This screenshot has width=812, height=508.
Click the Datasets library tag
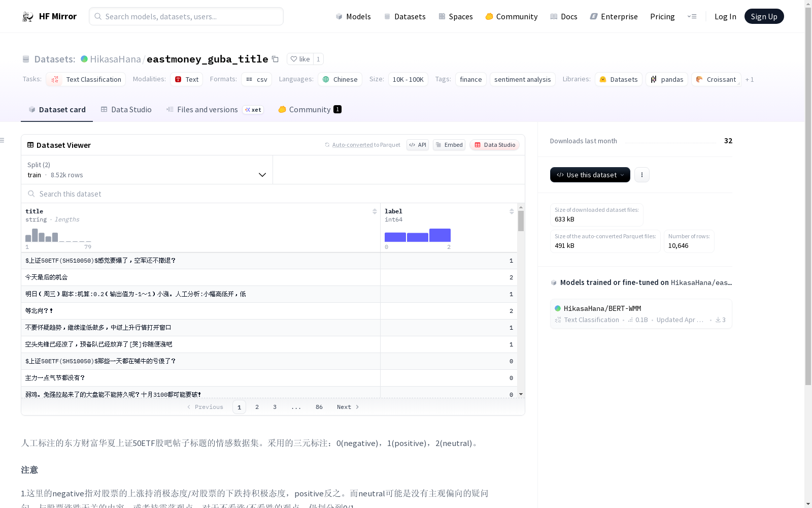click(x=619, y=79)
